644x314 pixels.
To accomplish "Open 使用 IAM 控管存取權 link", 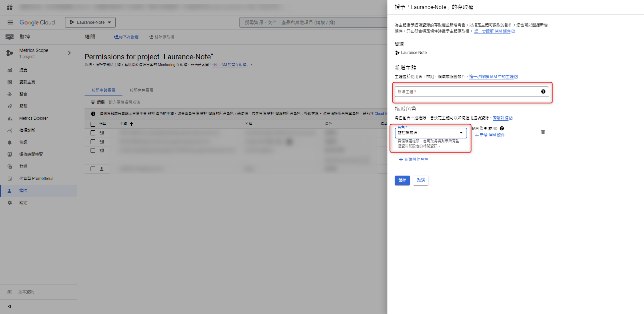I will (229, 65).
